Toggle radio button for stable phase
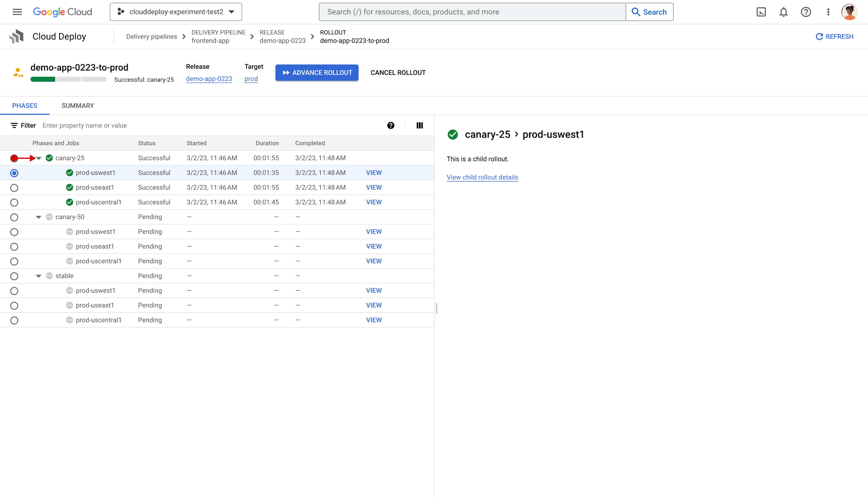This screenshot has height=504, width=868. coord(15,275)
